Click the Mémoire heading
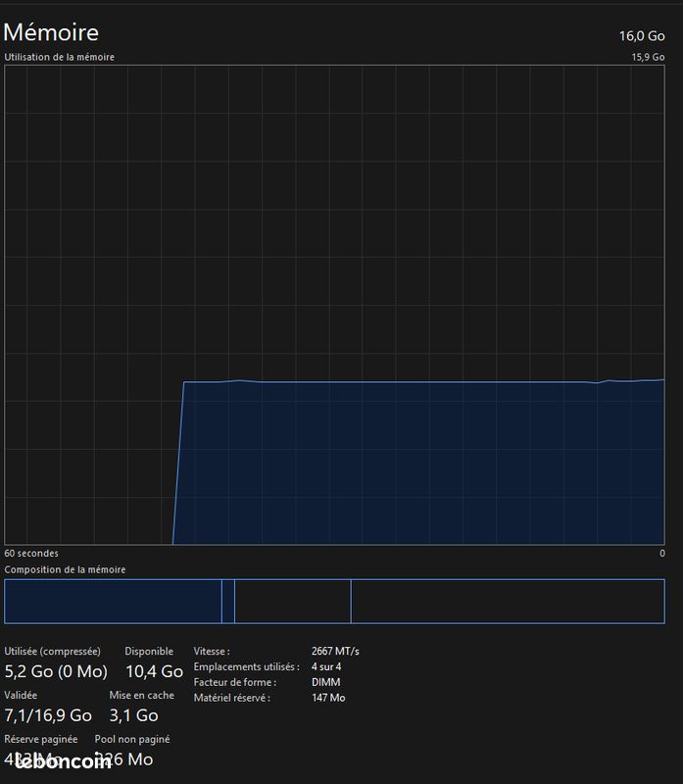Viewport: 683px width, 784px height. click(x=51, y=33)
